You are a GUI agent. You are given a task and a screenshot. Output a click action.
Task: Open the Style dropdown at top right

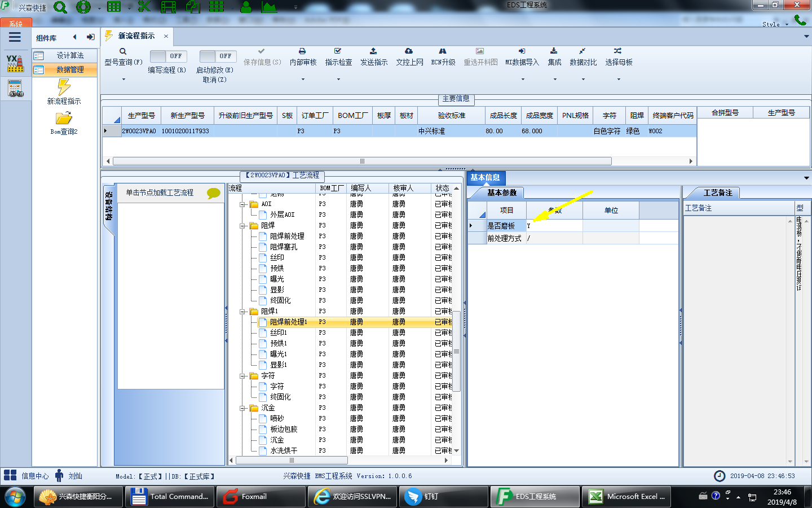click(775, 24)
